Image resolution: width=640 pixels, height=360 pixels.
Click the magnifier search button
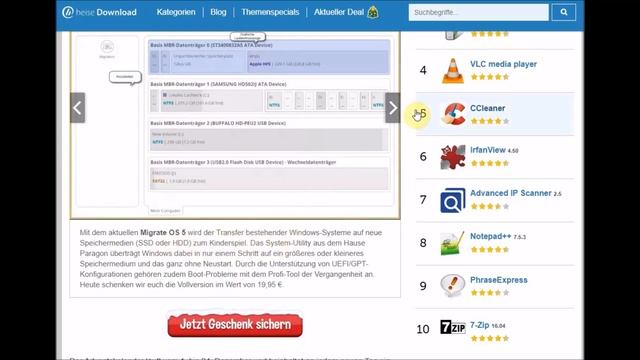564,12
